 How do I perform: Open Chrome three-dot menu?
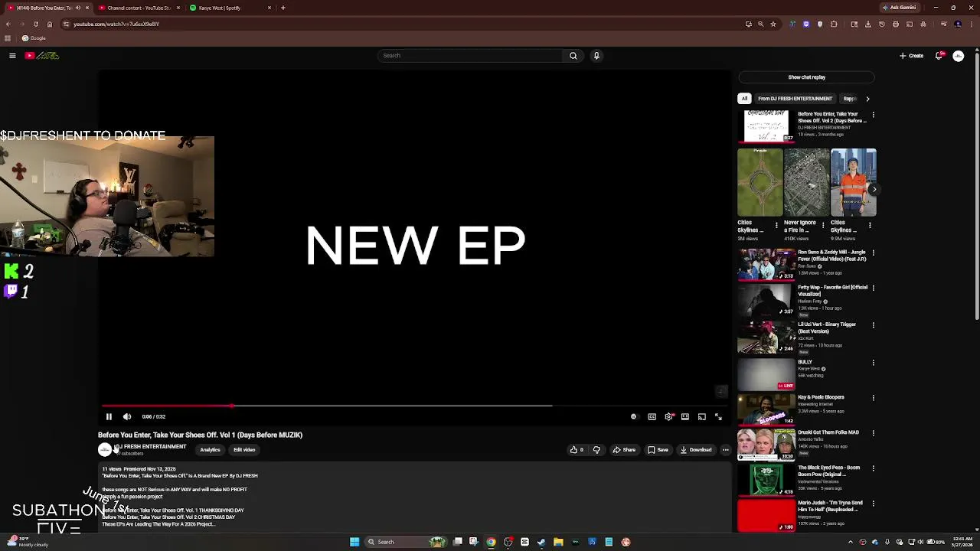click(x=971, y=24)
